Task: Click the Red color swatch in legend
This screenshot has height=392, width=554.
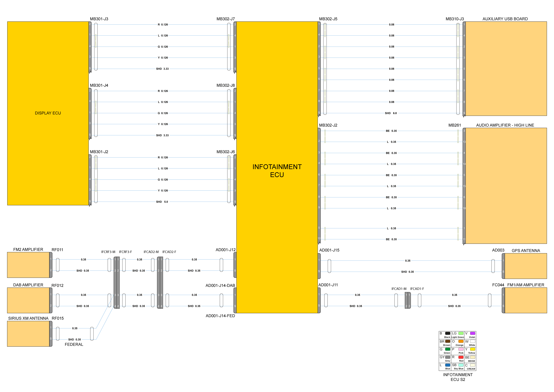Action: pos(461,357)
